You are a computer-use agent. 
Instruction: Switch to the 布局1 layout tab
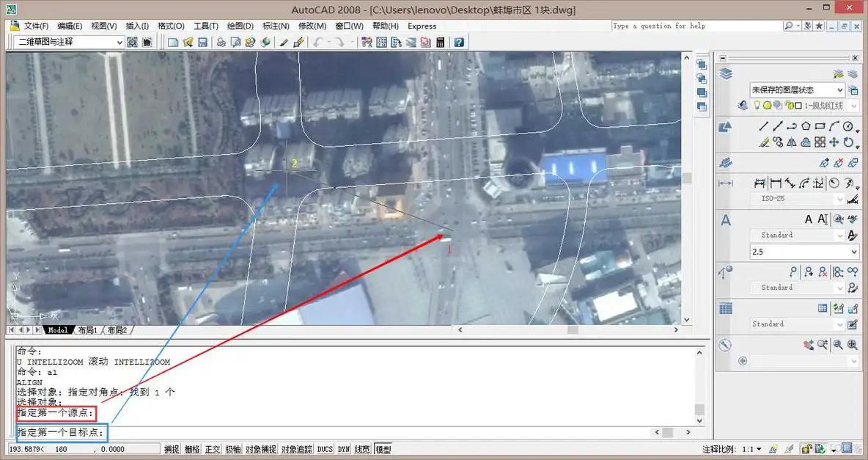(x=87, y=331)
